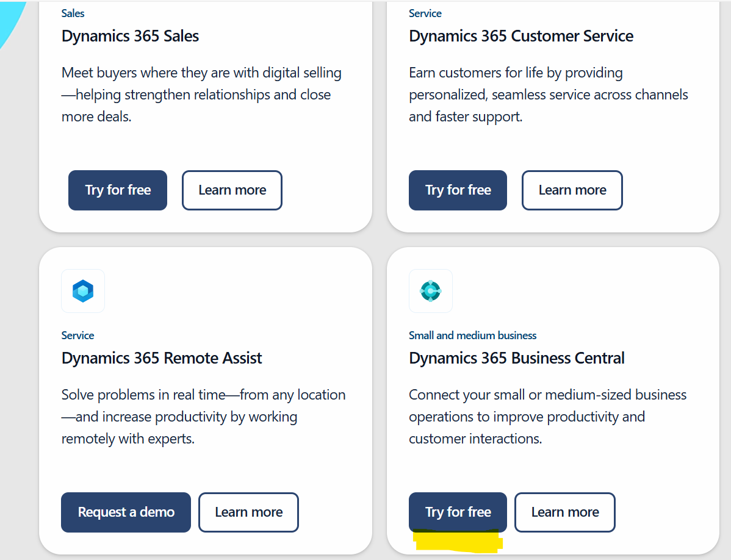Select the Service label on Remote Assist card
Screen dimensions: 731x560
77,335
